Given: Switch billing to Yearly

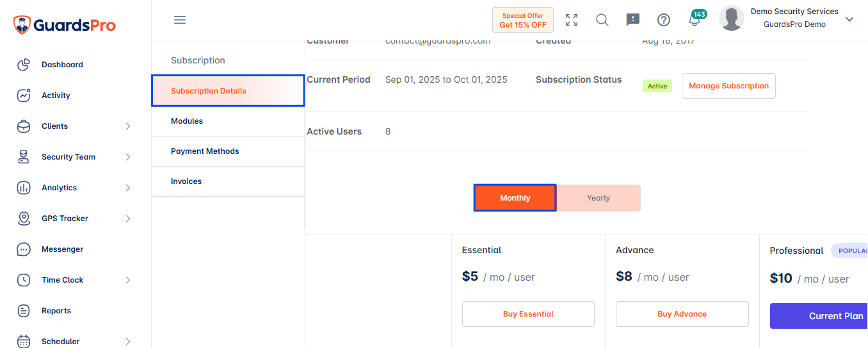Looking at the screenshot, I should click(x=599, y=198).
